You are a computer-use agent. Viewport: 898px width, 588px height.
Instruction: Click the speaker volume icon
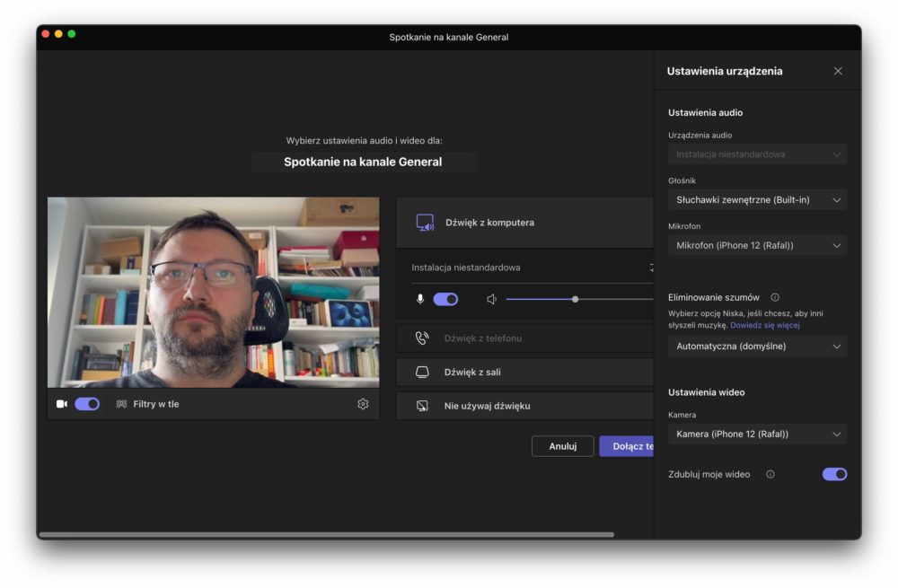tap(491, 300)
